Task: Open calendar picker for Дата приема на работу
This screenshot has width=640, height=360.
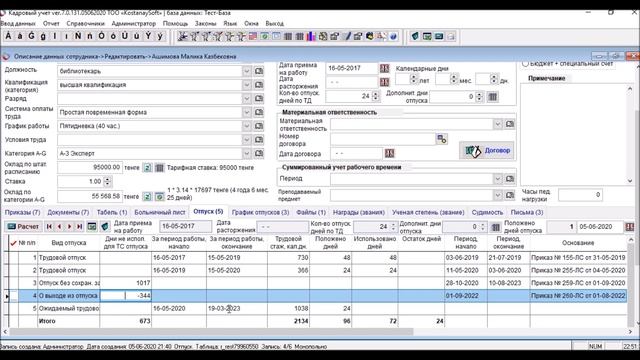Action: 384,68
